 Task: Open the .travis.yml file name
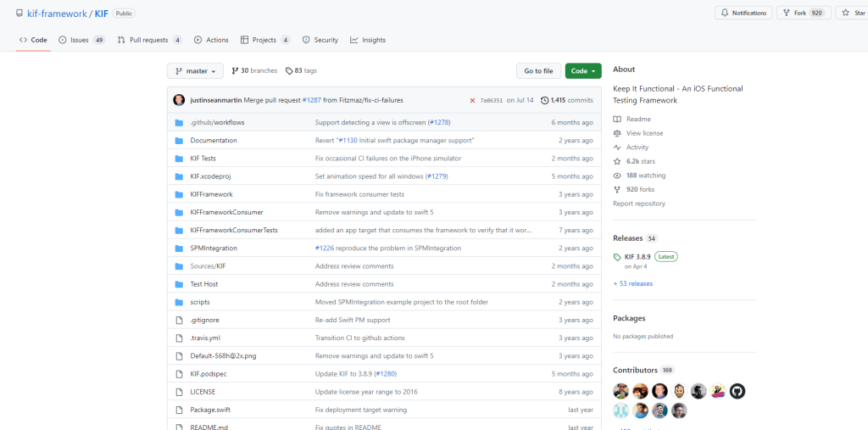point(205,338)
